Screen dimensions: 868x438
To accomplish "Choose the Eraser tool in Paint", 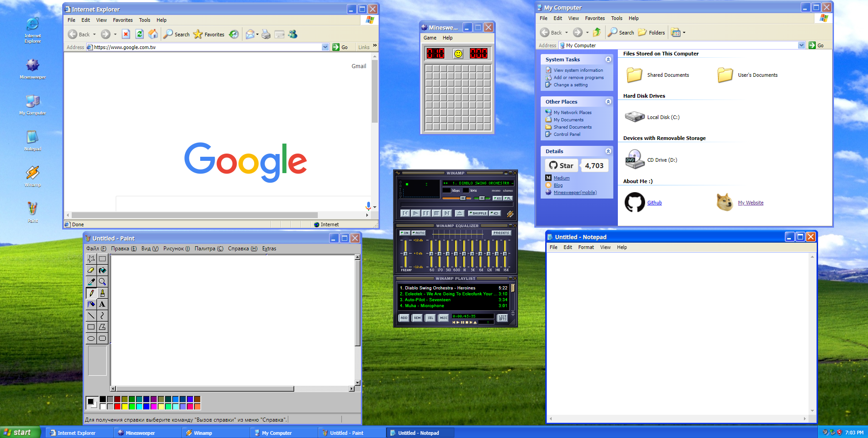I will tap(91, 270).
